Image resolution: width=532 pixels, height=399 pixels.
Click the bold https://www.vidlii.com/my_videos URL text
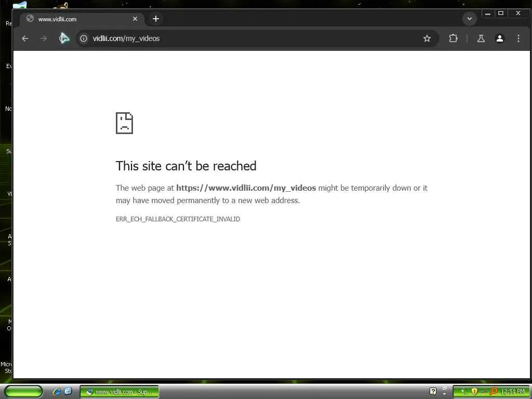pos(246,188)
